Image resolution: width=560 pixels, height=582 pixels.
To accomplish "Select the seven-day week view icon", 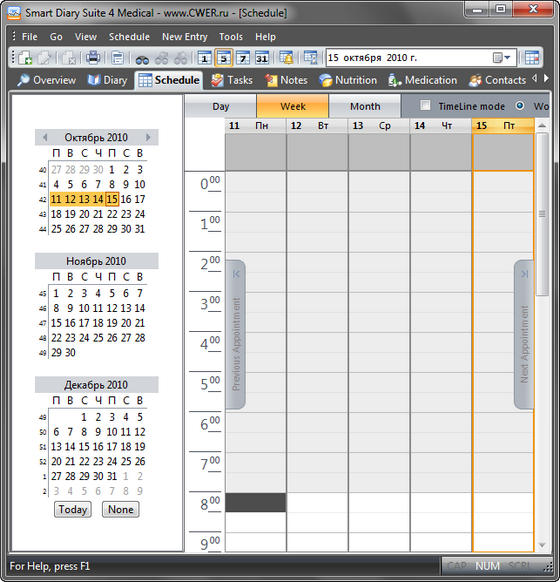I will [243, 58].
